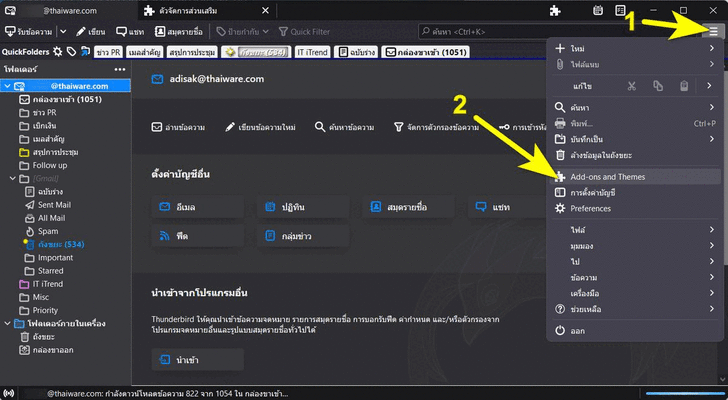Select the เมลสำคัญ QuickFolders tab
Viewport: 728px width, 400px height.
point(145,52)
